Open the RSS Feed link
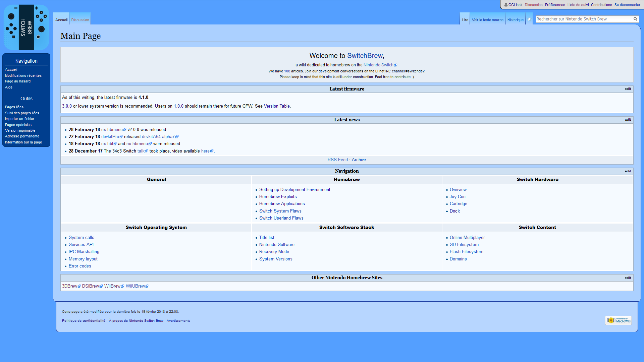 point(337,160)
